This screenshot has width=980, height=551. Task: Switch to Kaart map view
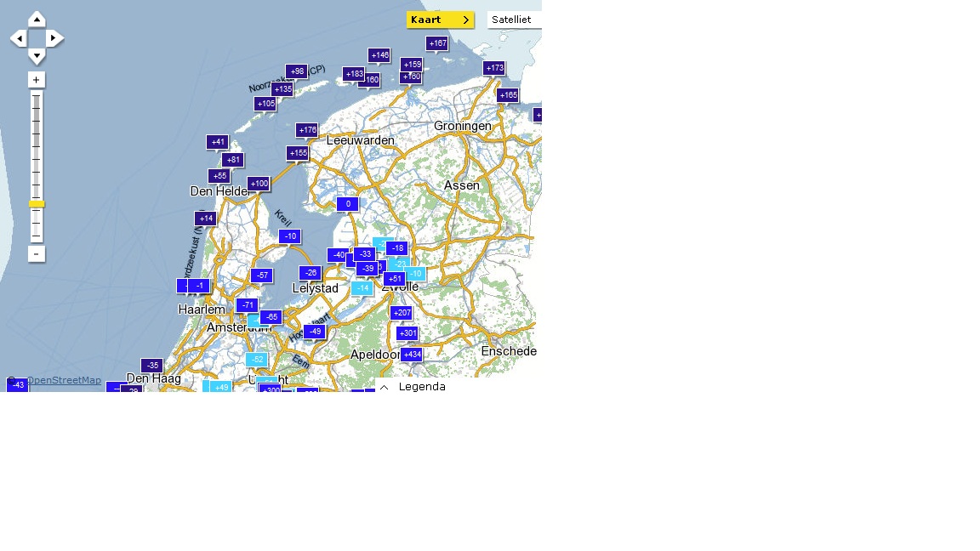pos(440,20)
